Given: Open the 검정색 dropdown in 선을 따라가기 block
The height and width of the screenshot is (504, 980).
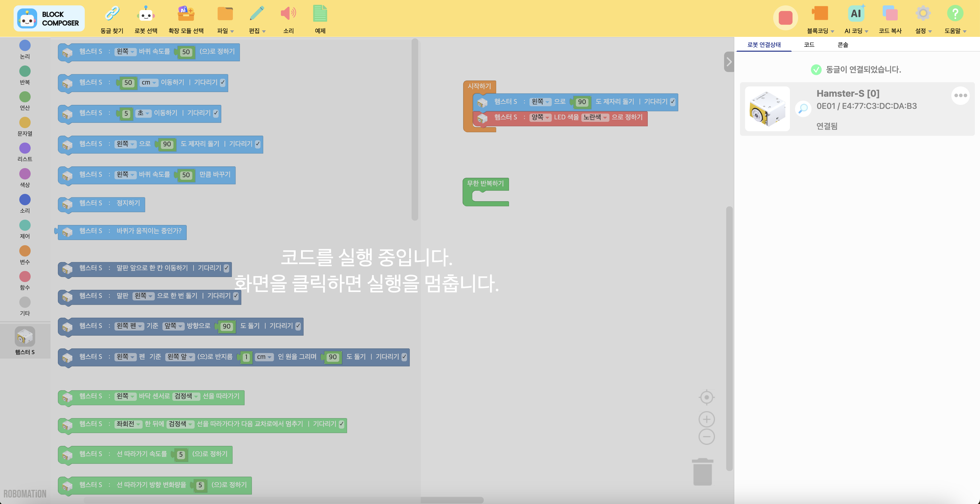Looking at the screenshot, I should (186, 397).
